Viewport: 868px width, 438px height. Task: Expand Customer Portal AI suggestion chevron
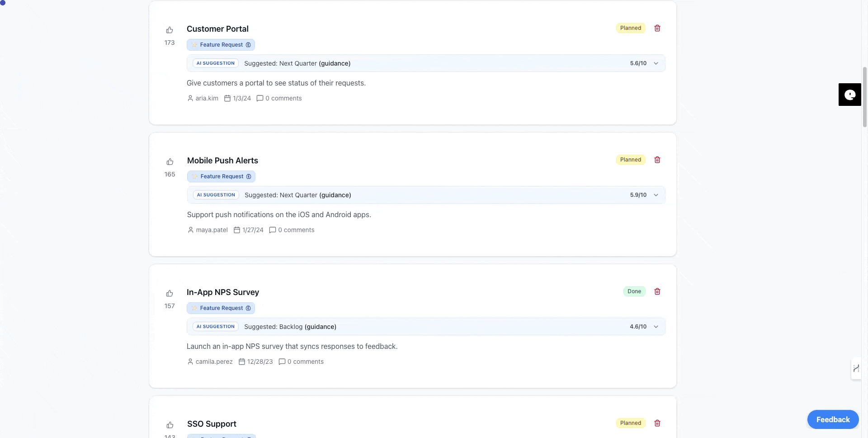tap(656, 63)
